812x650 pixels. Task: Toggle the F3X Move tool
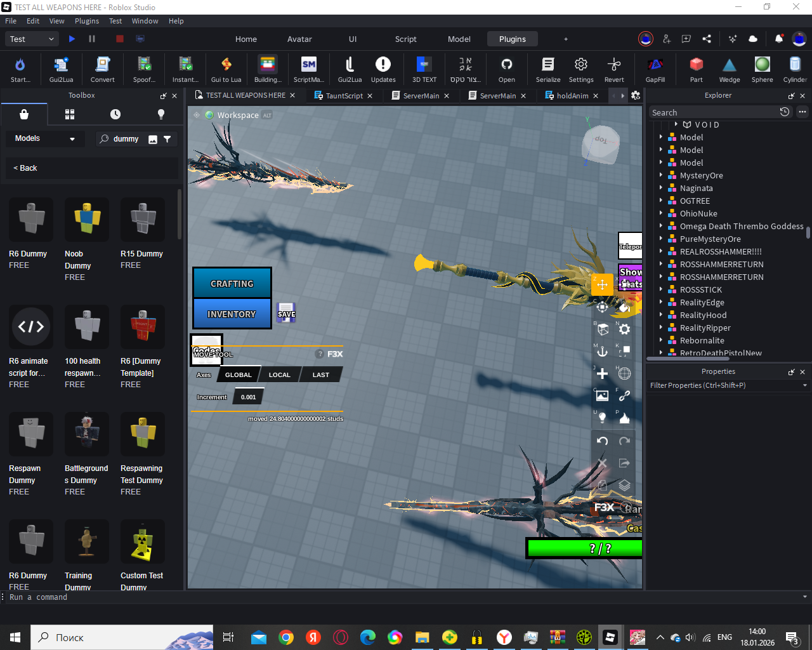pyautogui.click(x=602, y=284)
